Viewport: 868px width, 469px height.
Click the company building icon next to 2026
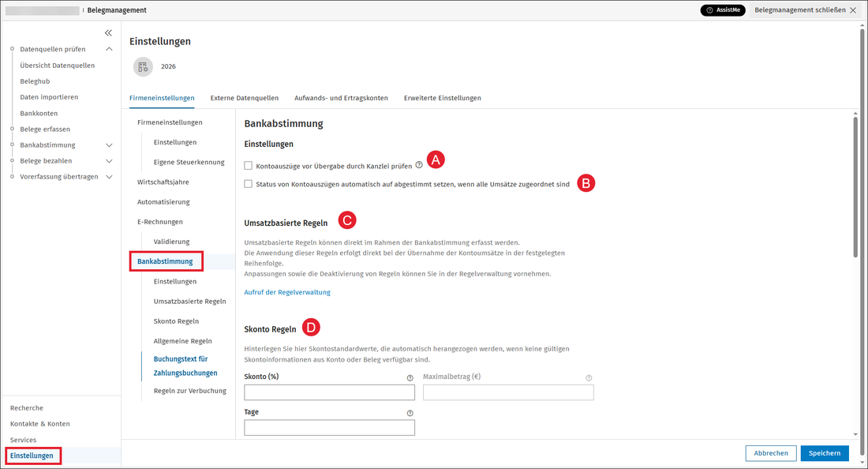[143, 66]
